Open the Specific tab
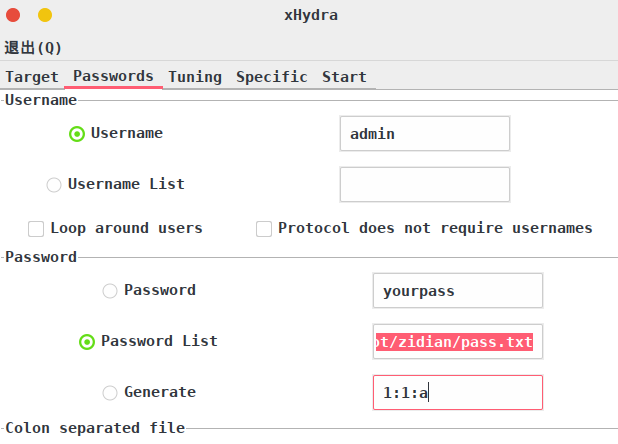The image size is (618, 444). click(x=272, y=77)
